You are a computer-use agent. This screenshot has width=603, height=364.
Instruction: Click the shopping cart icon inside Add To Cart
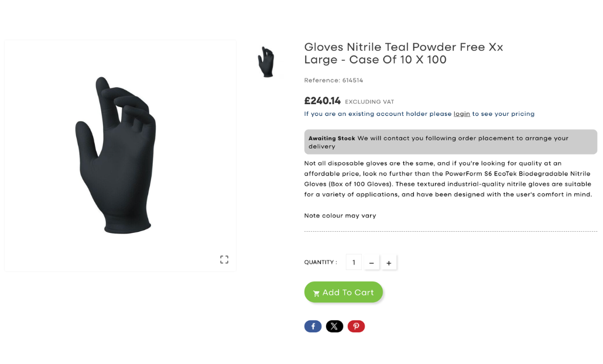click(x=317, y=292)
